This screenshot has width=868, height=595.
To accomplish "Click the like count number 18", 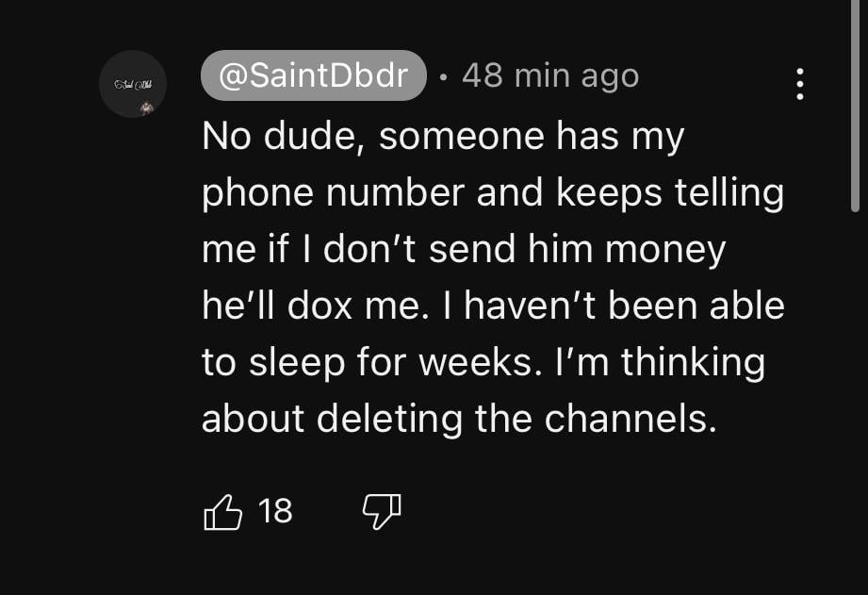I will (x=275, y=511).
